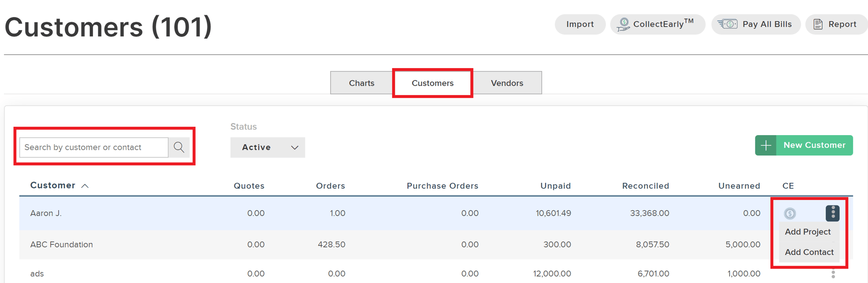Sort by Purchase Orders column header
This screenshot has height=283, width=868.
click(442, 186)
